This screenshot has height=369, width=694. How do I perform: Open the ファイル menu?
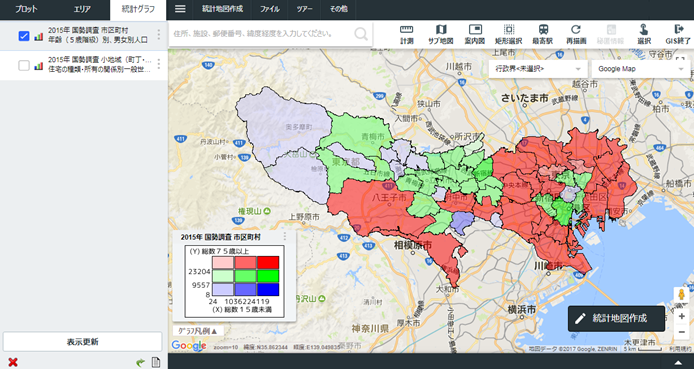pyautogui.click(x=270, y=9)
